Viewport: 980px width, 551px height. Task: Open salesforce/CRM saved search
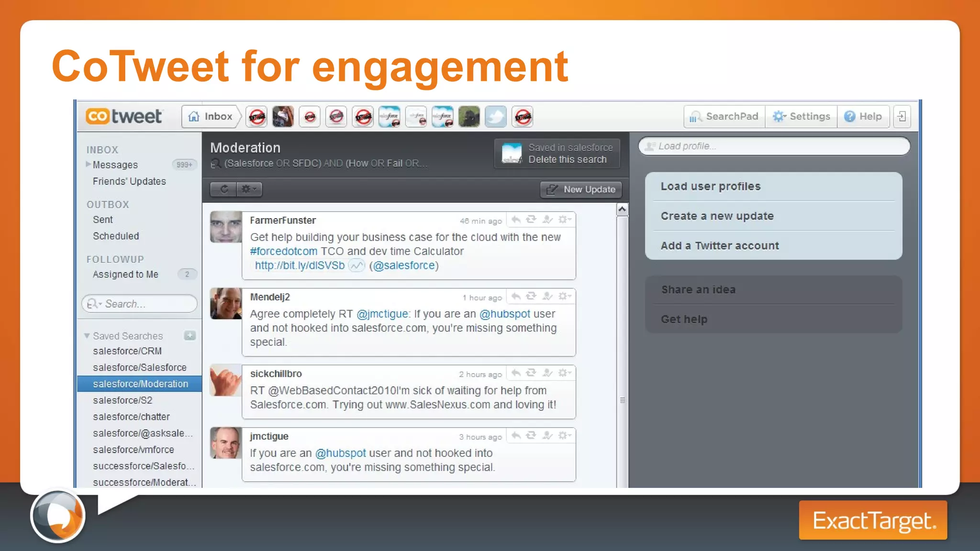coord(127,351)
